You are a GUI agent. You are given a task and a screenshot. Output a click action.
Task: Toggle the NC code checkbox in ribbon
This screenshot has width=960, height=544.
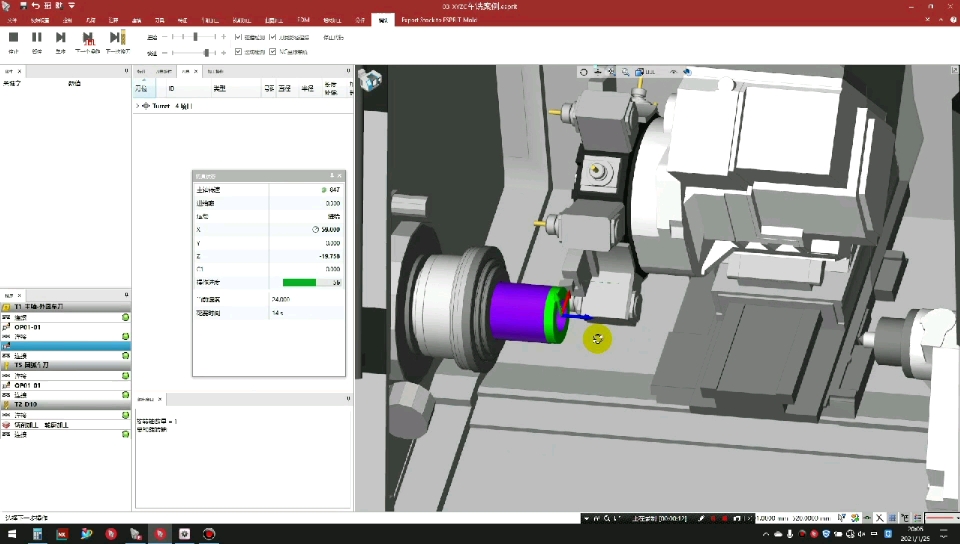tap(273, 52)
